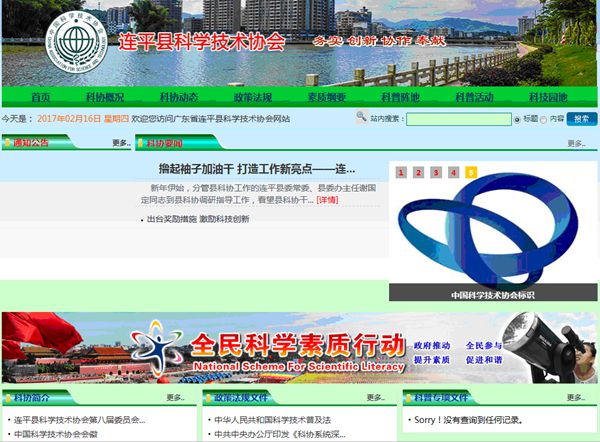This screenshot has width=600, height=442.
Task: Go to slide number 1 in carousel
Action: [401, 172]
